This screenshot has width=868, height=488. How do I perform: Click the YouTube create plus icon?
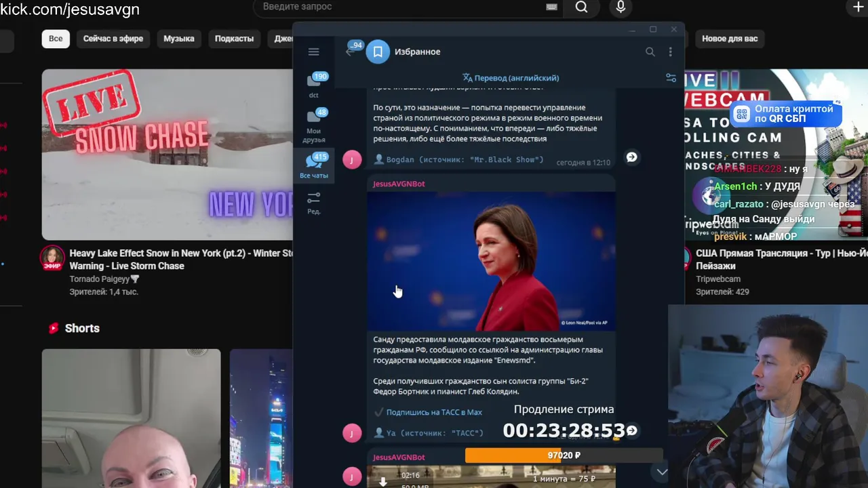click(x=859, y=7)
